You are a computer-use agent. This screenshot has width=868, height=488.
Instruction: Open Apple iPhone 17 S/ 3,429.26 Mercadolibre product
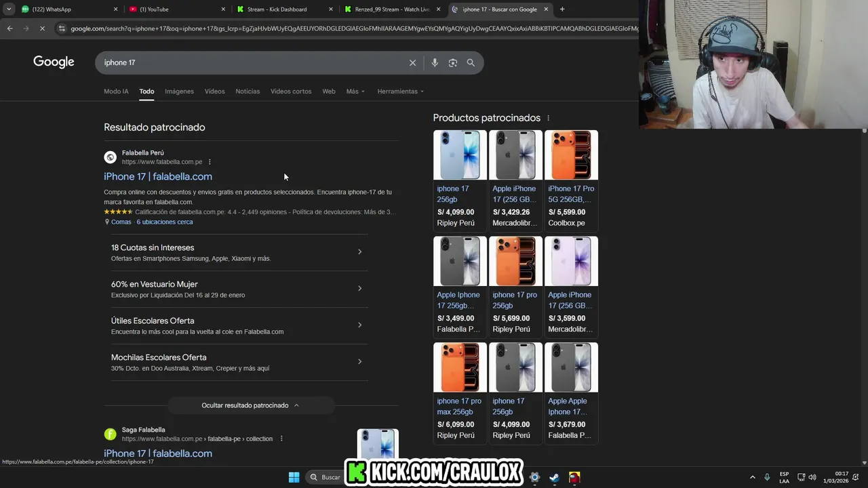coord(515,180)
